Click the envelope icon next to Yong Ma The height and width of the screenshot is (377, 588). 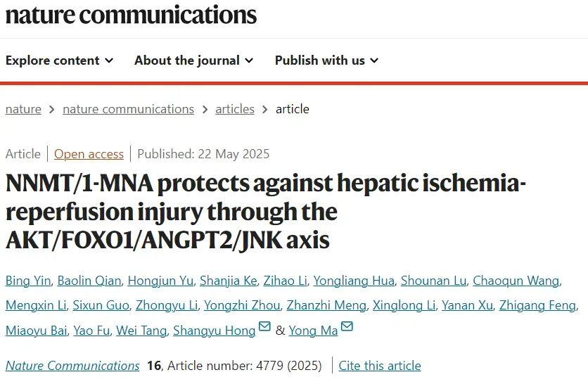click(347, 327)
